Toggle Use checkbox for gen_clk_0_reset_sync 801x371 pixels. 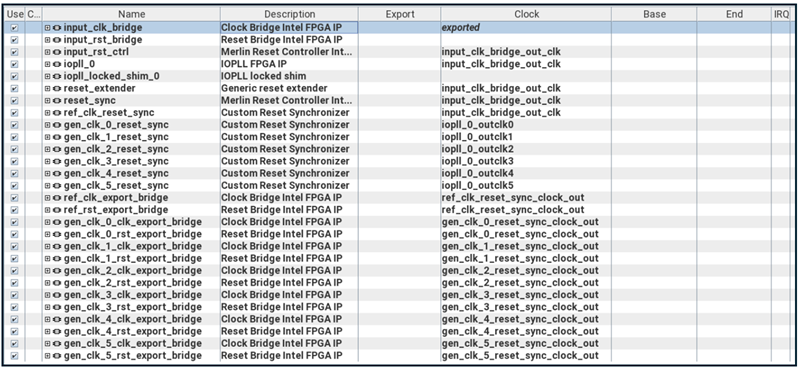pos(14,125)
